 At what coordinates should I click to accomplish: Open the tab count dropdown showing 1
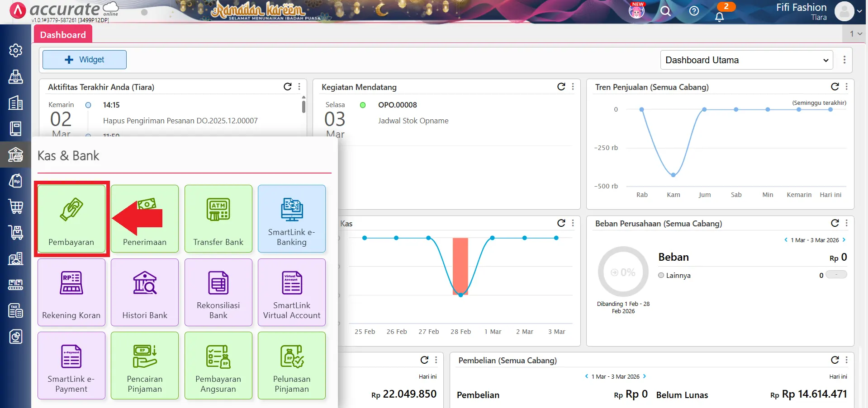pos(855,34)
